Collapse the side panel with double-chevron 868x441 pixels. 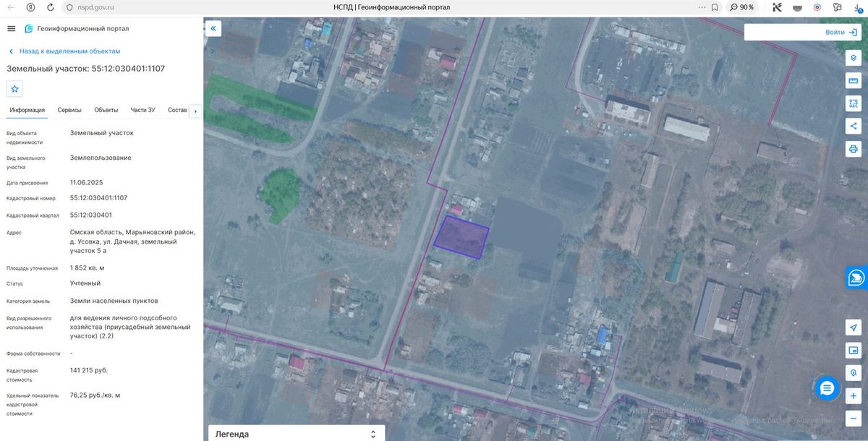coord(213,28)
